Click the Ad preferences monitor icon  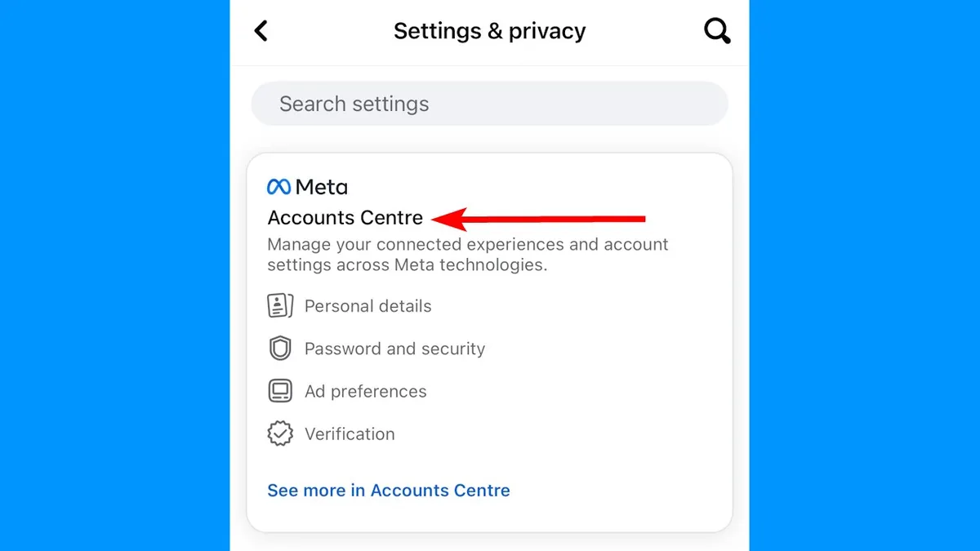tap(280, 391)
